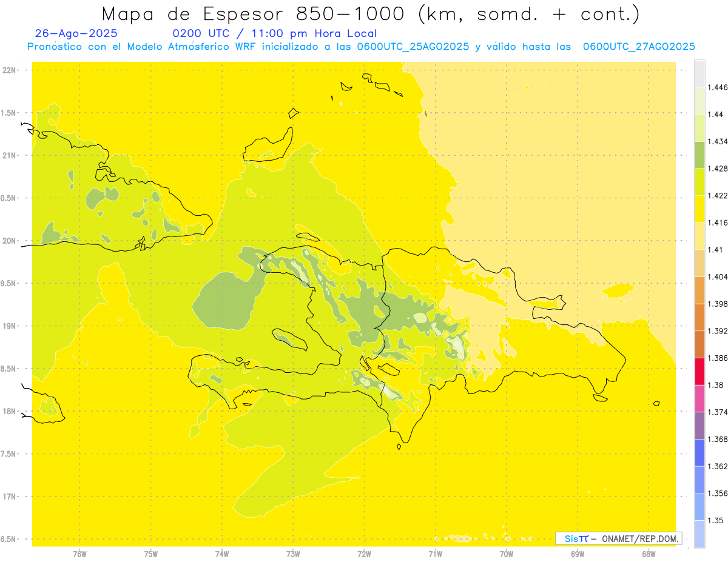
Task: Select the longitude label '71W'
Action: 435,554
